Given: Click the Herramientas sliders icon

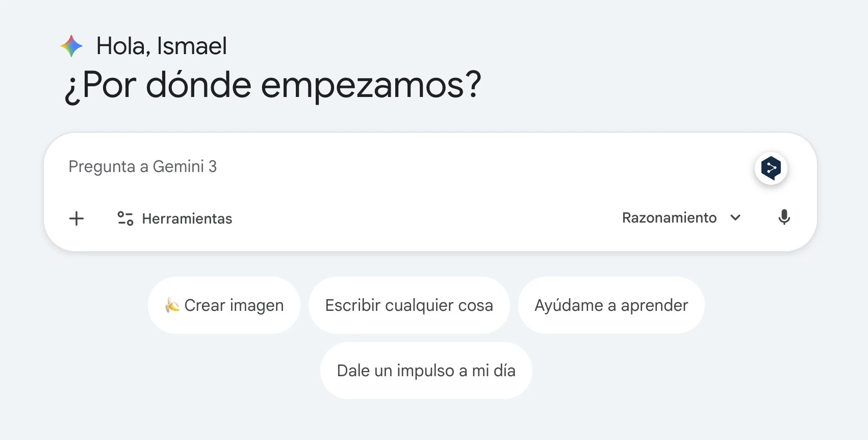Looking at the screenshot, I should coord(124,218).
